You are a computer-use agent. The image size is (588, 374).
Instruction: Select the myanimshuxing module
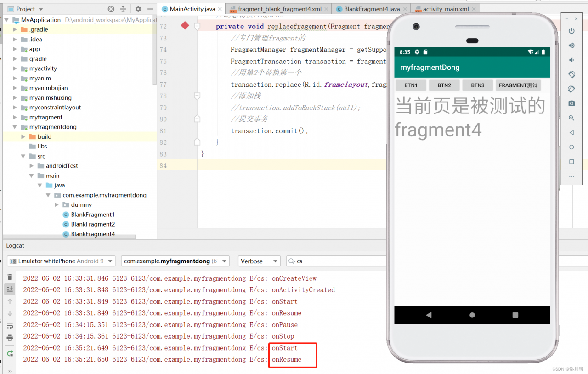pos(50,98)
